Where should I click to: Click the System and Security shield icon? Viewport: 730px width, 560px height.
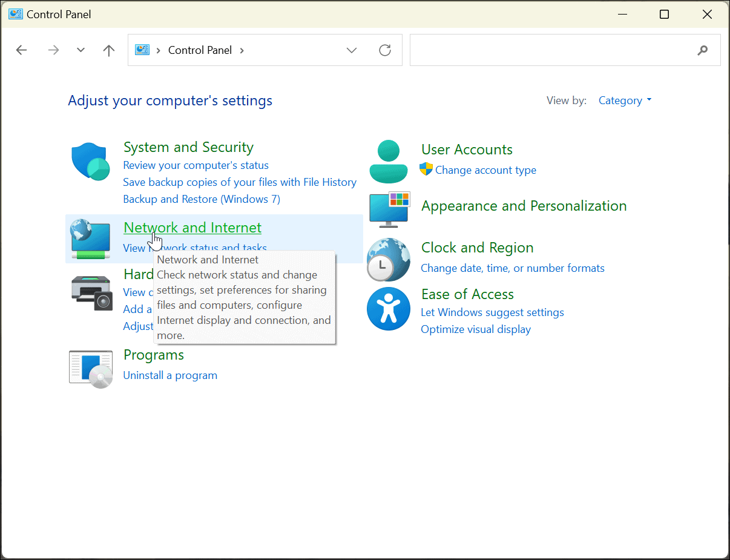(90, 162)
